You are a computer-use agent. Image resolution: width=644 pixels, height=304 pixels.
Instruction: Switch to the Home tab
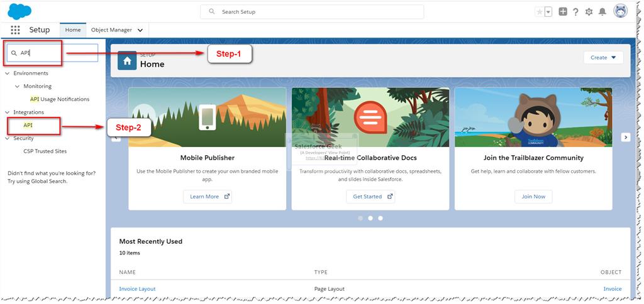click(73, 30)
